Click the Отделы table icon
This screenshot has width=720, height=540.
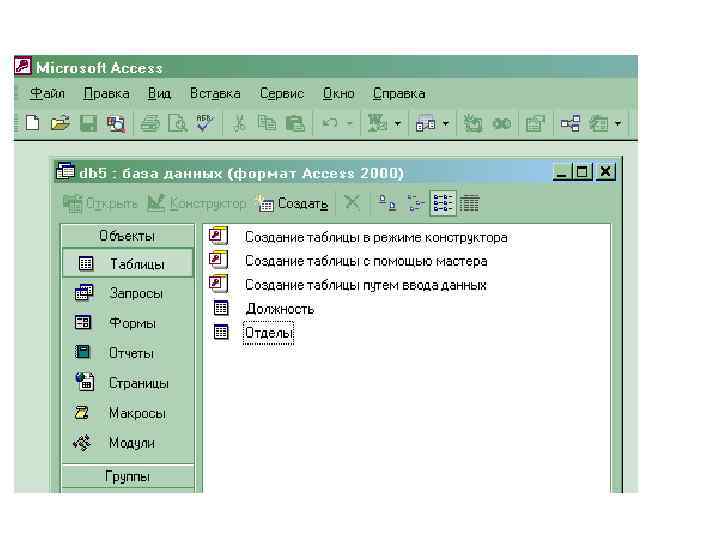(221, 332)
